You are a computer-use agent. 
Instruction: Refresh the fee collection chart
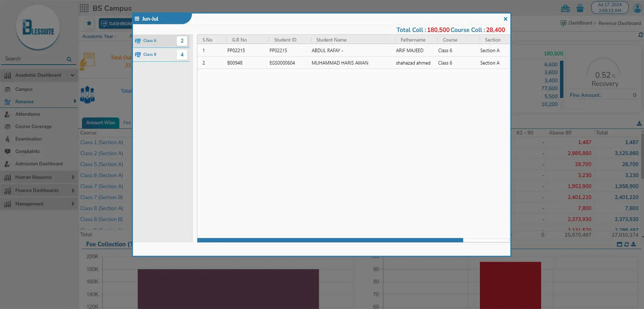click(626, 244)
